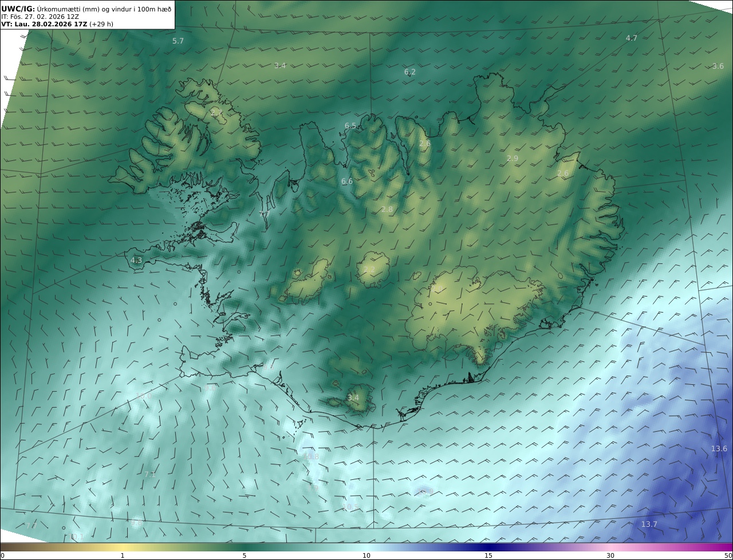Click the 13.6 value label
This screenshot has height=560, width=733.
coord(719,449)
